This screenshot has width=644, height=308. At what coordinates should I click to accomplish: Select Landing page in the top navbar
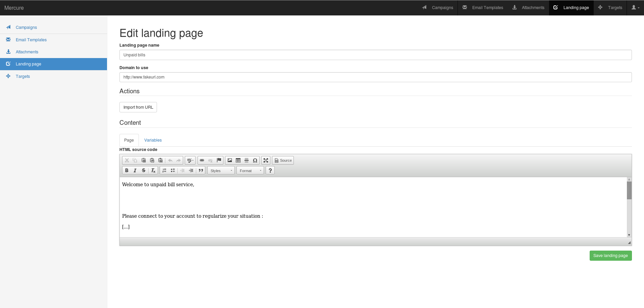click(x=571, y=8)
